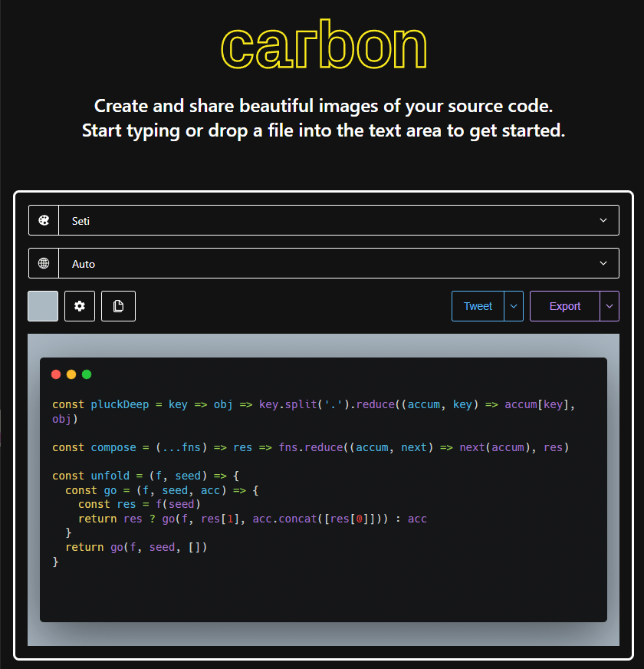Click 'fns.reduce' in the compose line
Viewport: 644px width, 669px height.
311,447
